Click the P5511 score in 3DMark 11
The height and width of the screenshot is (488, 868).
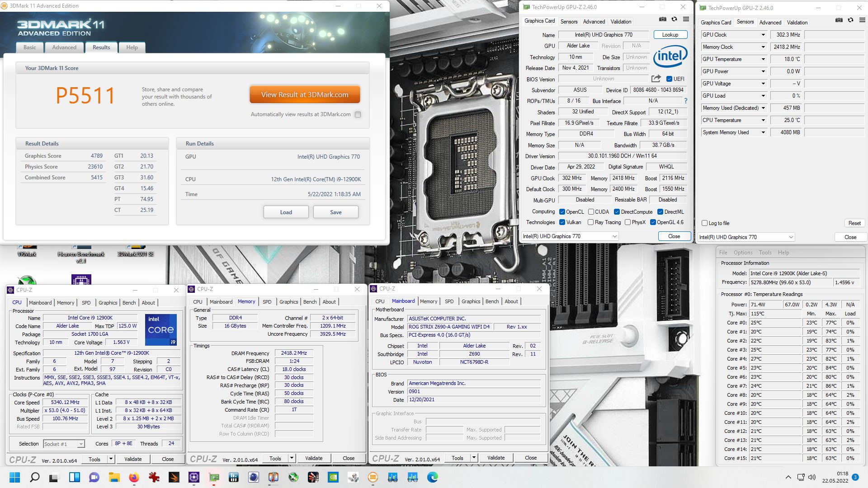(85, 95)
